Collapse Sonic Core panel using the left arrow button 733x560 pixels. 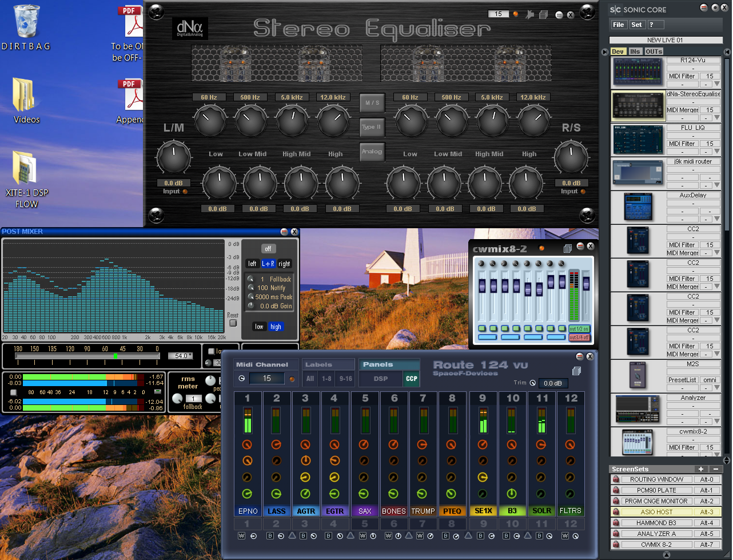[x=605, y=52]
